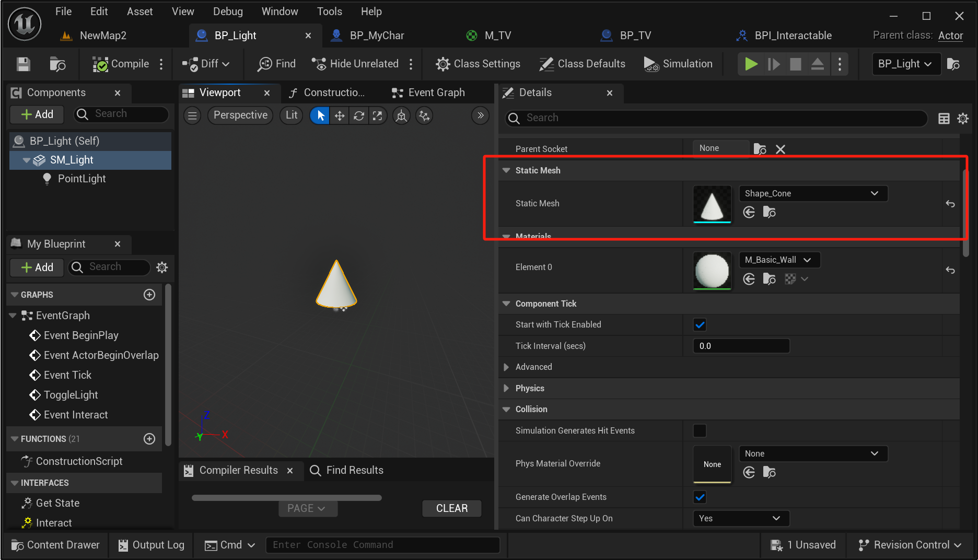This screenshot has width=978, height=560.
Task: Open the play options three-dot menu
Action: [840, 64]
